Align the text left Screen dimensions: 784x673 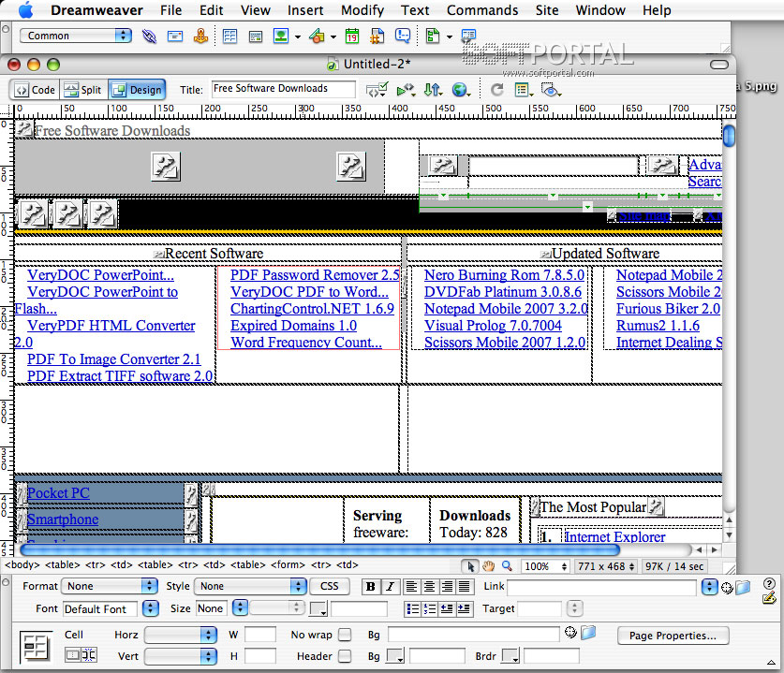pos(411,587)
